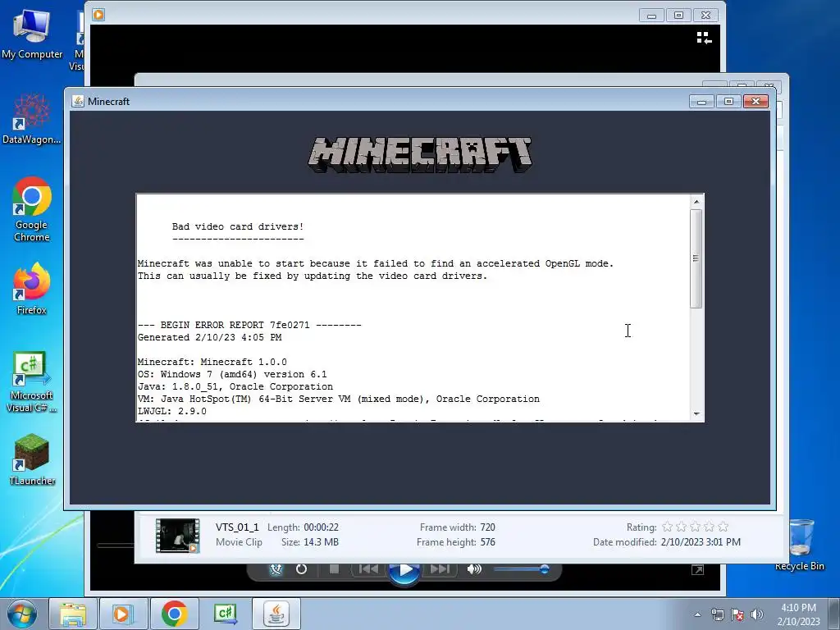Click the VTS_01_1 video thumbnail
The height and width of the screenshot is (630, 840).
[177, 535]
